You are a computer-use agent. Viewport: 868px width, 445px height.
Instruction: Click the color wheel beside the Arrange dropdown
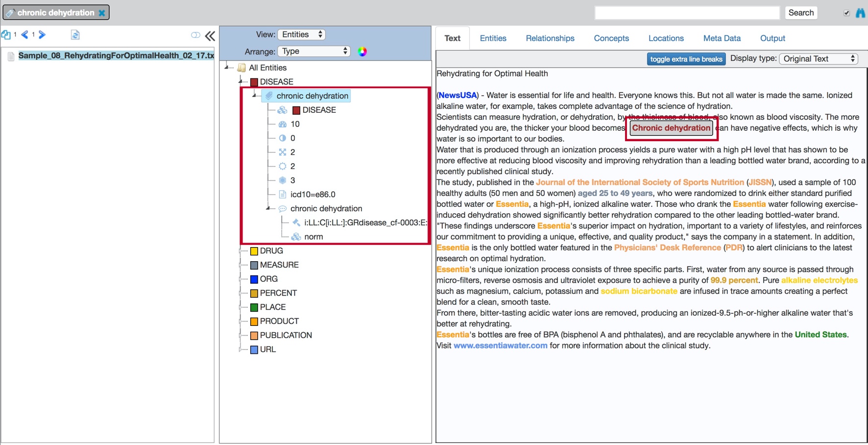click(362, 51)
